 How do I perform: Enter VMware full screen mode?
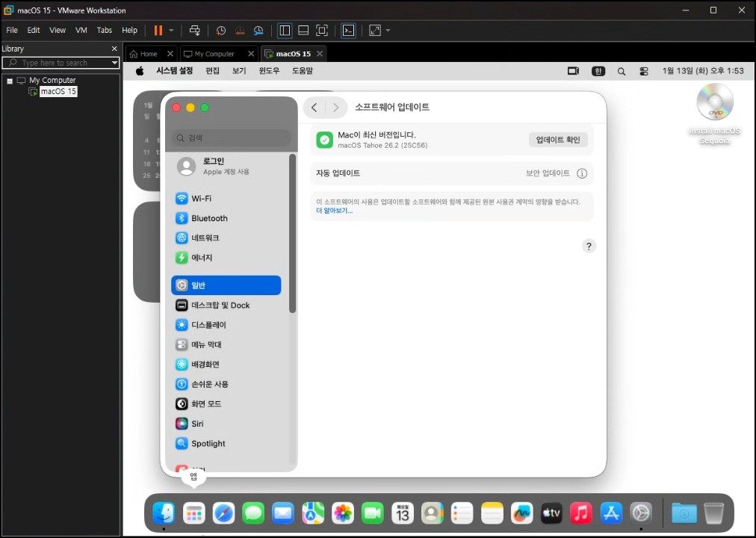point(322,31)
